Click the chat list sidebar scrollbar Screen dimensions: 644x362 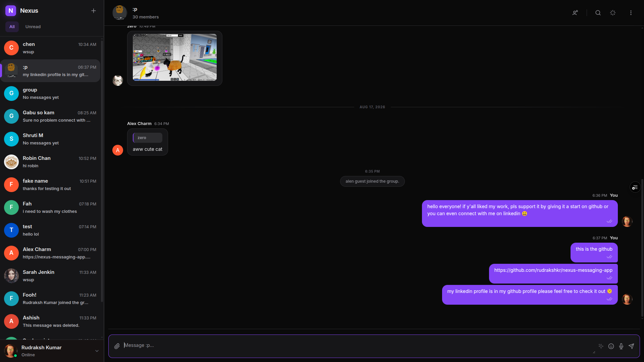point(102,171)
